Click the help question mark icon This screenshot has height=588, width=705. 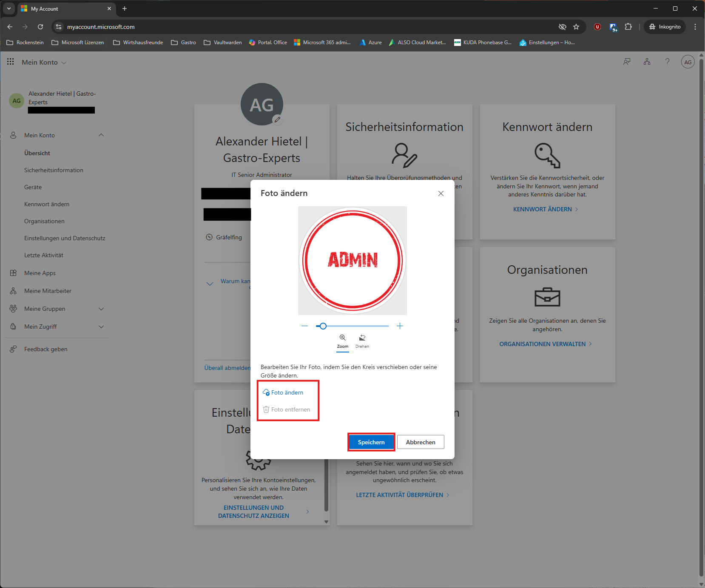click(x=667, y=62)
